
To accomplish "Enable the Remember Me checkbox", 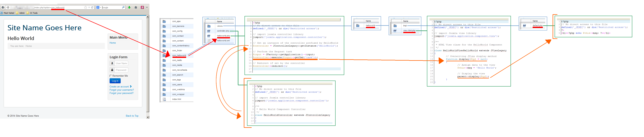I will point(111,76).
